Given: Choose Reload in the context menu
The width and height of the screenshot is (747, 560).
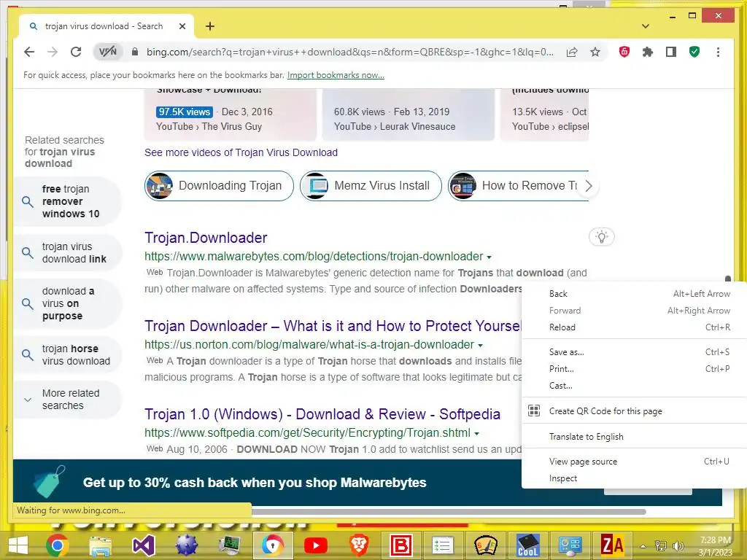Looking at the screenshot, I should click(634, 327).
